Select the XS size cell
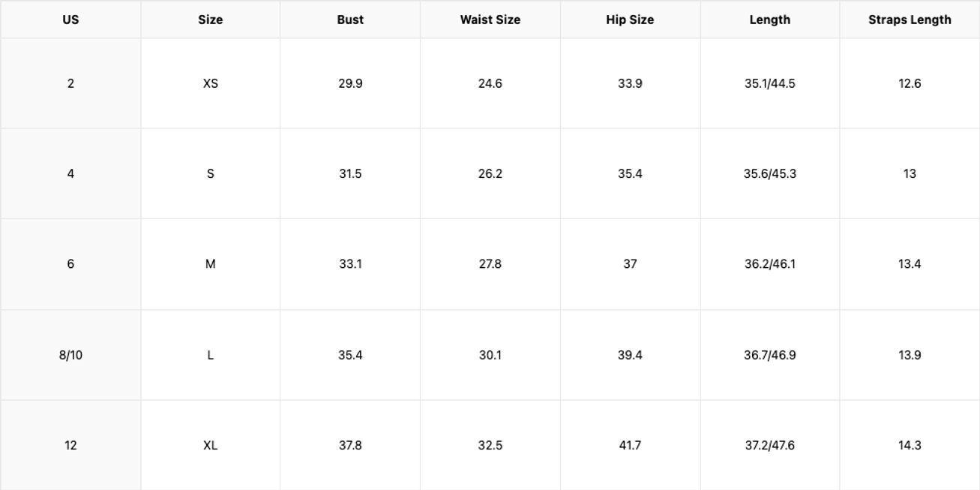The height and width of the screenshot is (490, 980). coord(210,83)
